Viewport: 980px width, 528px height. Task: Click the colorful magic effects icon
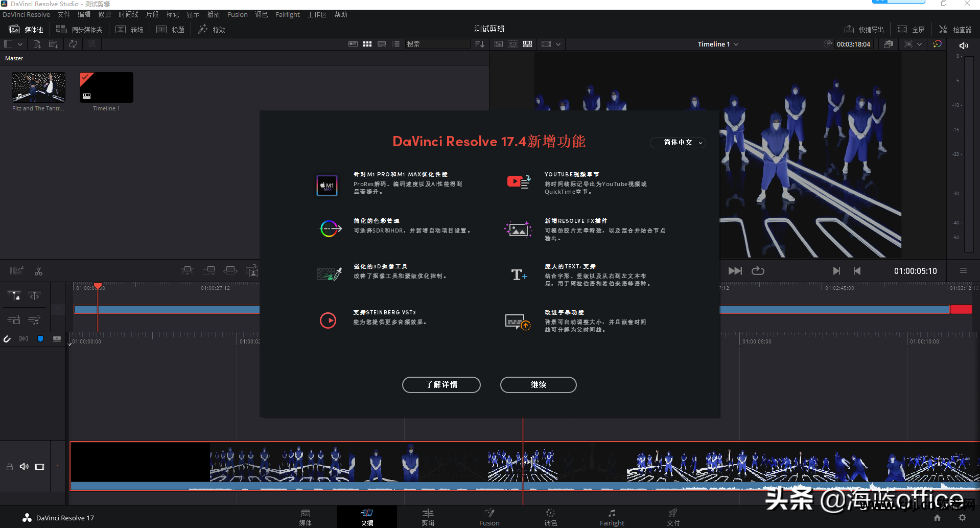[x=937, y=44]
